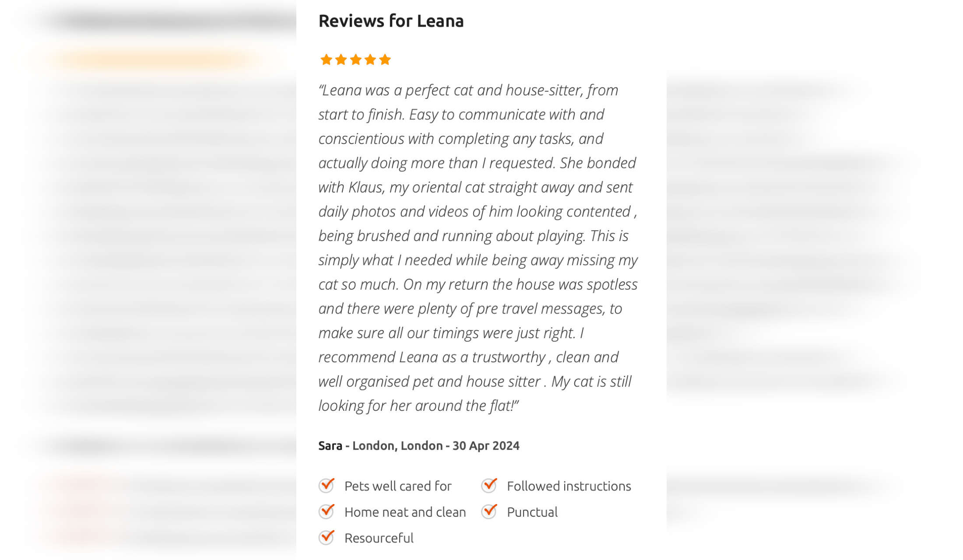Select the second orange rating star
Image resolution: width=963 pixels, height=560 pixels.
tap(341, 59)
